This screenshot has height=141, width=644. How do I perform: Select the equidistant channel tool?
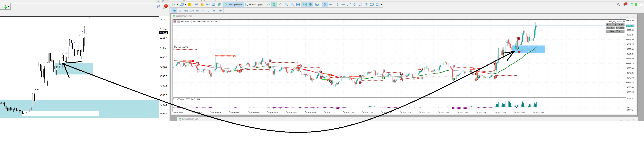tap(355, 4)
